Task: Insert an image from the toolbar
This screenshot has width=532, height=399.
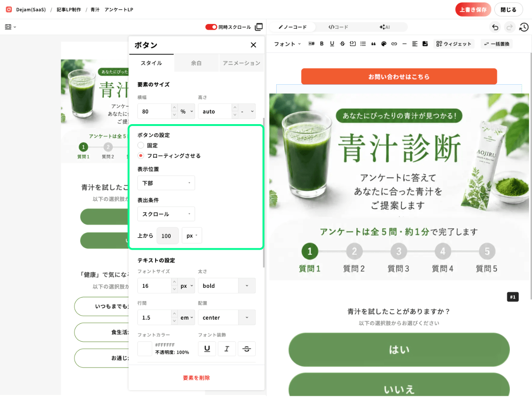Action: pyautogui.click(x=425, y=43)
